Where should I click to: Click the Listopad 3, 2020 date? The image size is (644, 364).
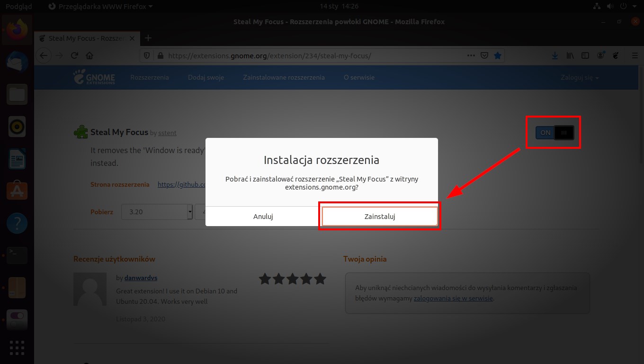[x=141, y=319]
